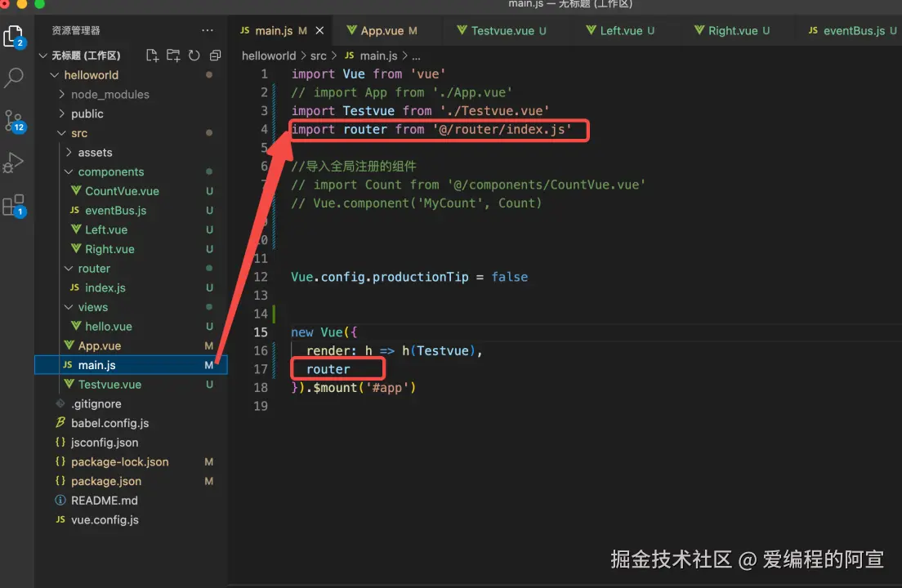The width and height of the screenshot is (902, 588).
Task: Close the main.js editor tab
Action: click(x=319, y=30)
